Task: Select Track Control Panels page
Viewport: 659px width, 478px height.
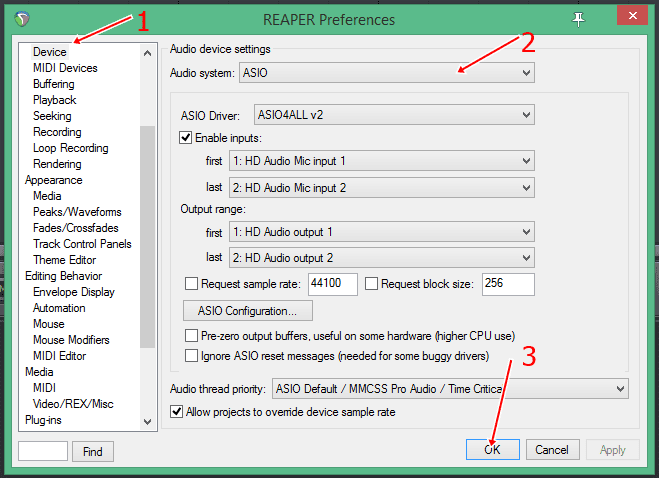Action: (82, 243)
